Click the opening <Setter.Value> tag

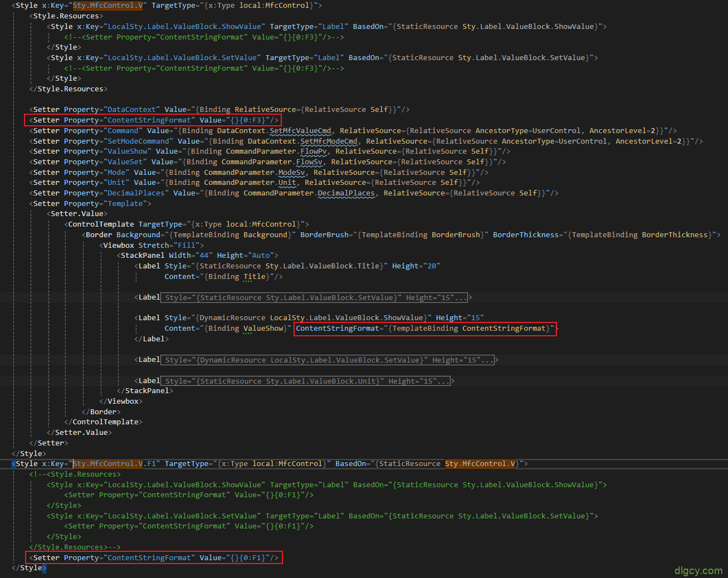[77, 214]
